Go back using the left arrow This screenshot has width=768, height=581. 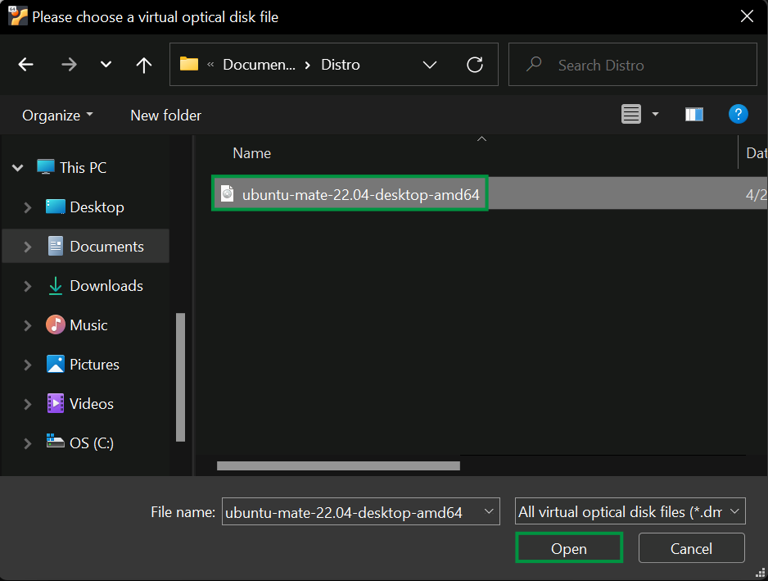click(x=25, y=64)
